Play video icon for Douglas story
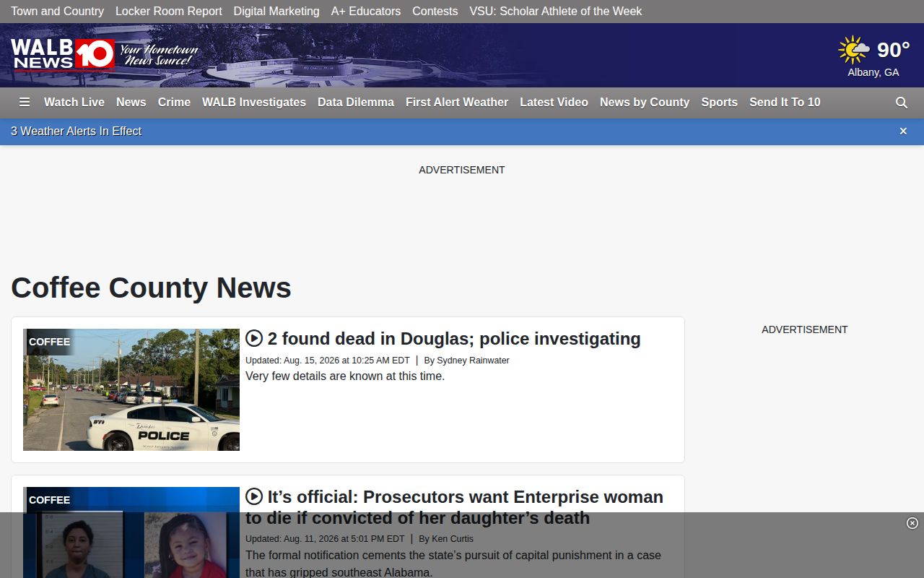 (x=254, y=338)
